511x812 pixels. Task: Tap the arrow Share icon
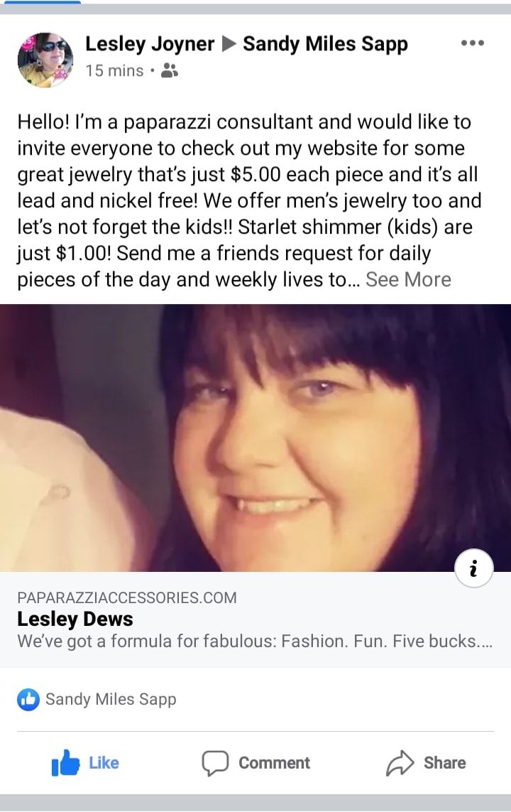click(x=400, y=763)
